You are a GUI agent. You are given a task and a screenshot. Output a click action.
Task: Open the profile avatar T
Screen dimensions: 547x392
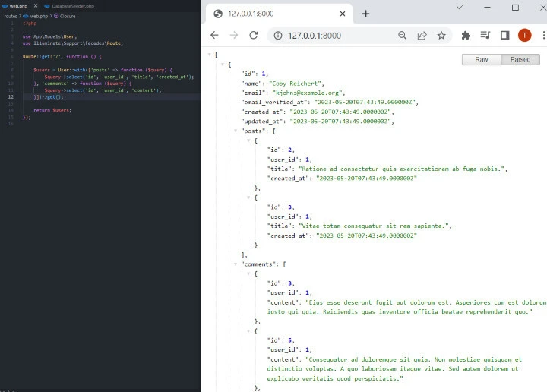coord(524,36)
